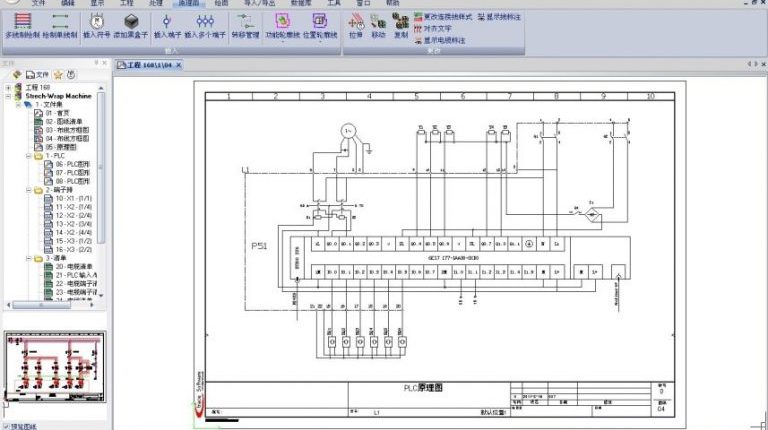Select the 21 - PLC 输入 report
Viewport: 768px width, 430px height.
[76, 275]
